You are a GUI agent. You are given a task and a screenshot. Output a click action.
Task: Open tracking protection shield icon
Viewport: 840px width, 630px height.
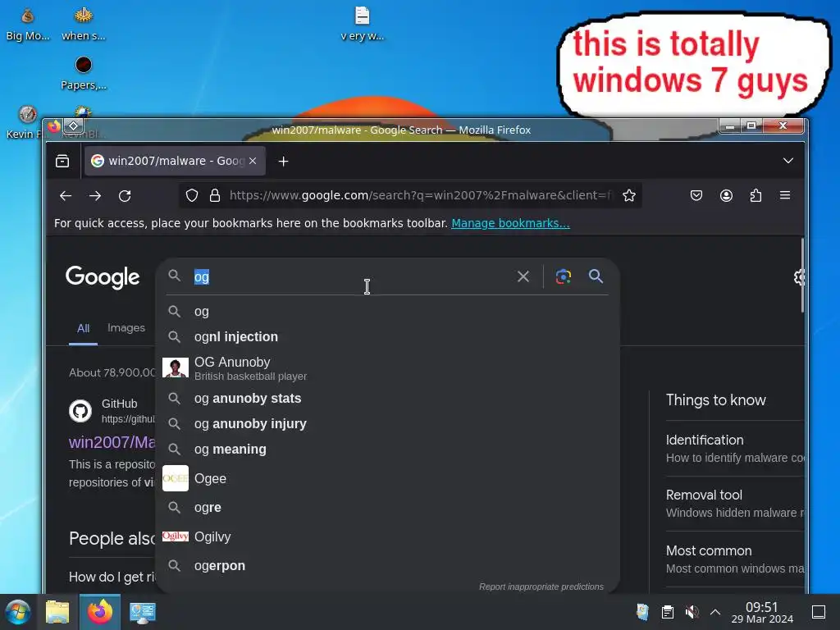(192, 195)
